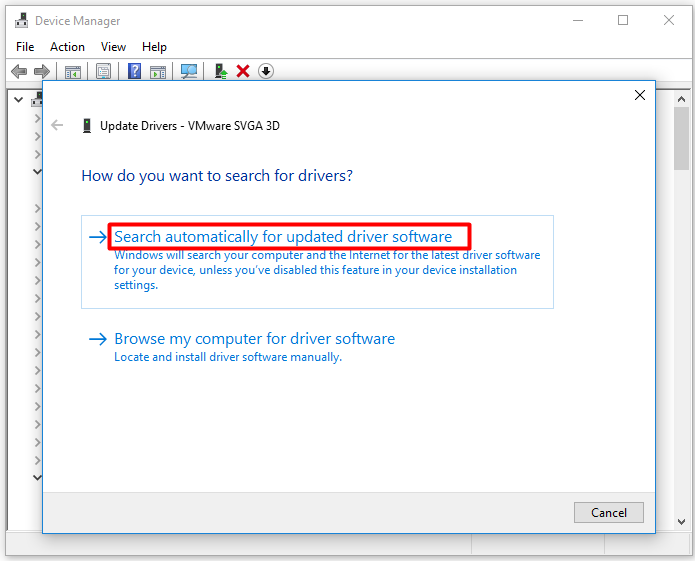Screen dimensions: 695x561
Task: Open the View menu
Action: pos(113,47)
